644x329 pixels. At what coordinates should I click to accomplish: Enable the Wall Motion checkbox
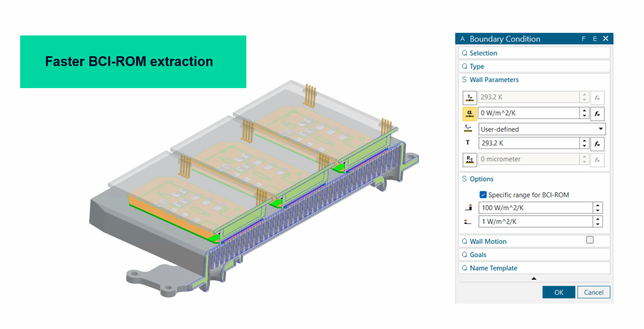coord(589,240)
